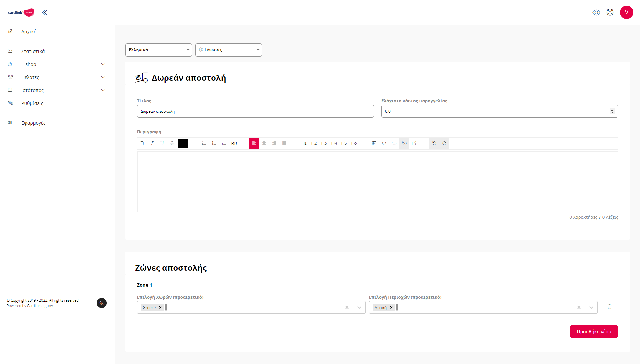This screenshot has width=640, height=364.
Task: Click the insert image toolbar icon
Action: [x=374, y=143]
